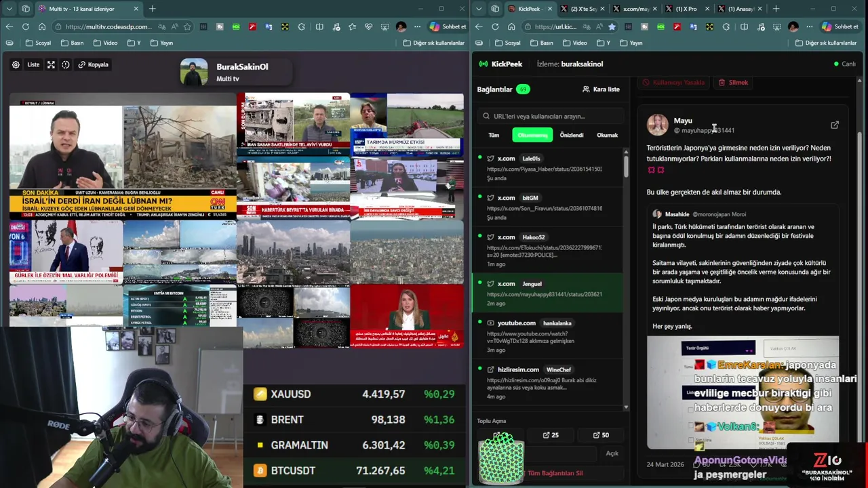Open Yayın bookmarks folder in left window

[161, 43]
